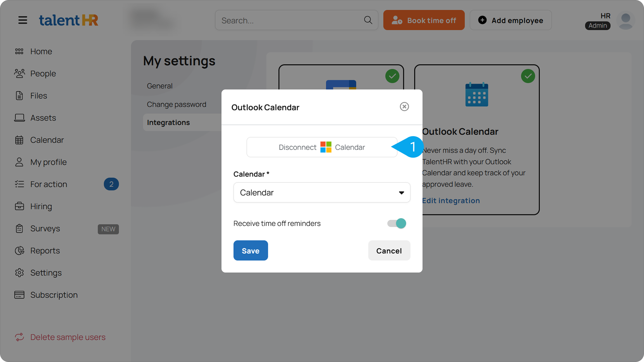
Task: Click the Calendar dropdown arrow
Action: [x=401, y=193]
